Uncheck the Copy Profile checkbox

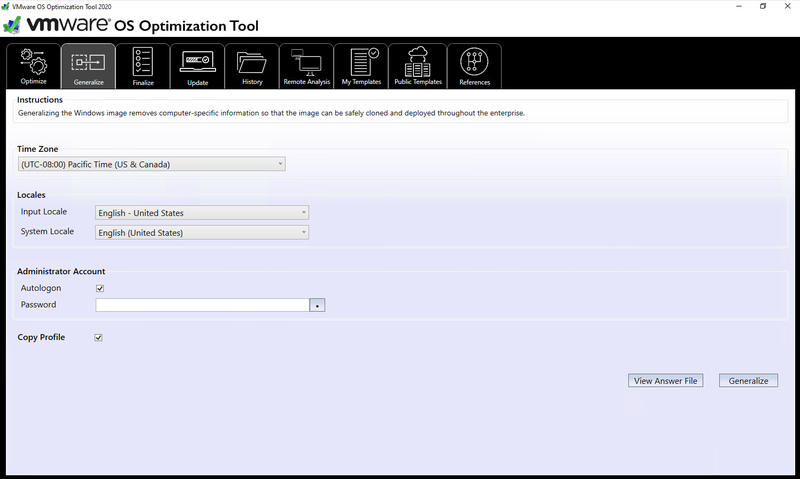pos(99,338)
